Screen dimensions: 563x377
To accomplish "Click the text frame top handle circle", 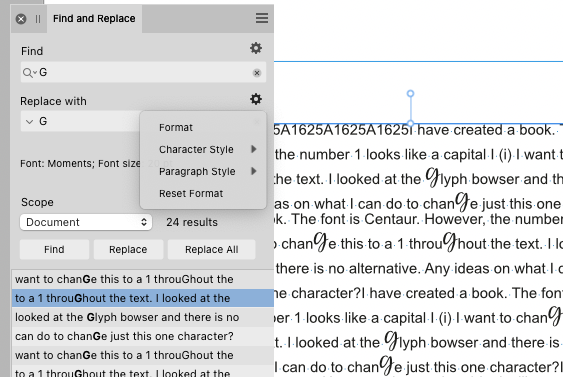I will (x=410, y=94).
